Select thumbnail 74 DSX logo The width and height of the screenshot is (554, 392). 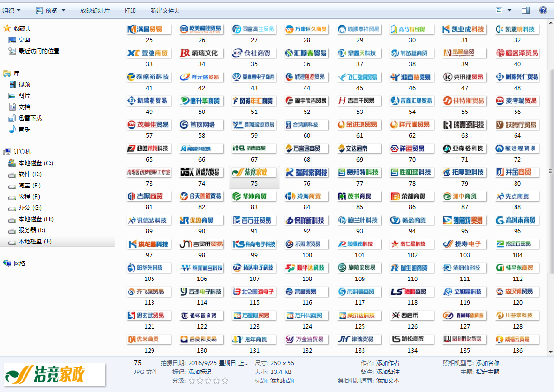[x=201, y=172]
